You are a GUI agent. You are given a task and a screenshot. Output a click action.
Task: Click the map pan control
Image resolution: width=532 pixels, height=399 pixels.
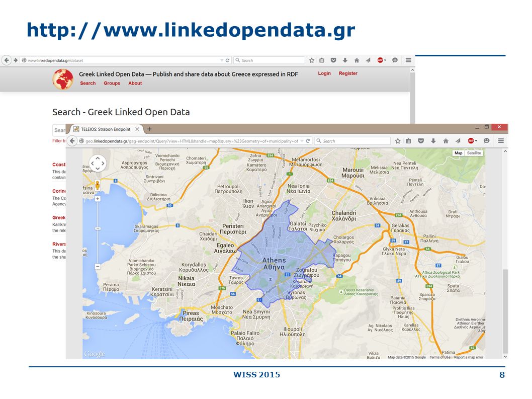[x=98, y=164]
